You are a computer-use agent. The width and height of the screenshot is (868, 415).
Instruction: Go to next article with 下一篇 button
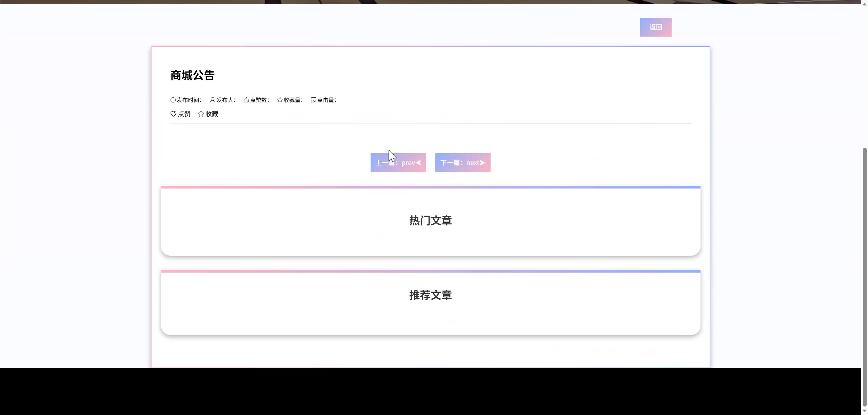pyautogui.click(x=462, y=163)
